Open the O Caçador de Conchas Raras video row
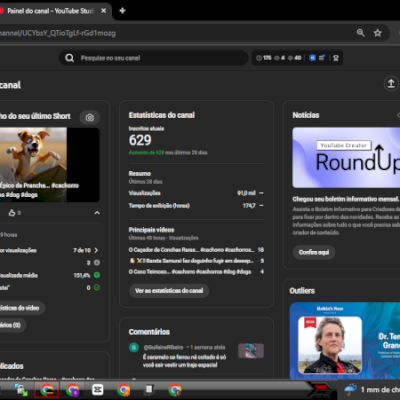The height and width of the screenshot is (400, 400). point(196,250)
